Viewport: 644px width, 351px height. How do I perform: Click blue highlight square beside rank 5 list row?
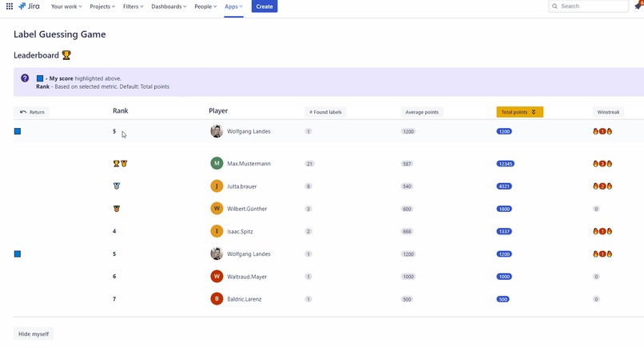pos(18,254)
